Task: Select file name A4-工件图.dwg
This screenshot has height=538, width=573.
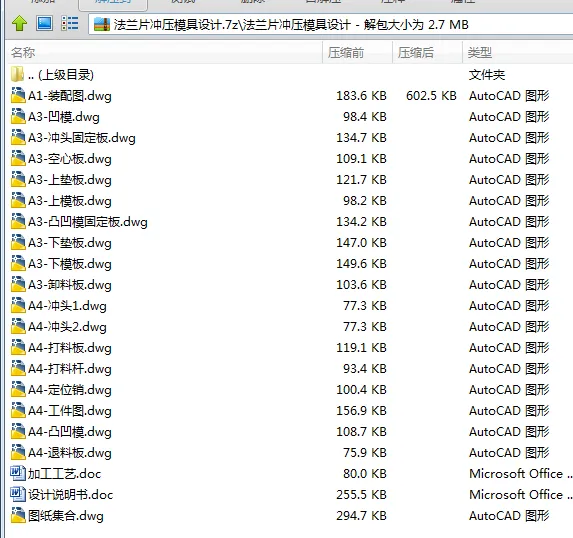Action: pyautogui.click(x=70, y=411)
